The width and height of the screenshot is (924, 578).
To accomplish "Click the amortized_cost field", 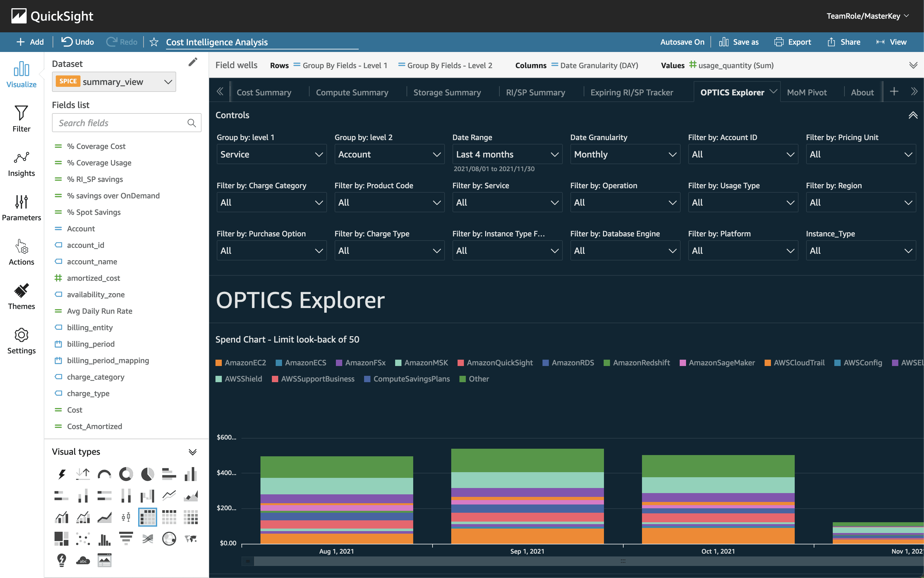I will [x=93, y=278].
